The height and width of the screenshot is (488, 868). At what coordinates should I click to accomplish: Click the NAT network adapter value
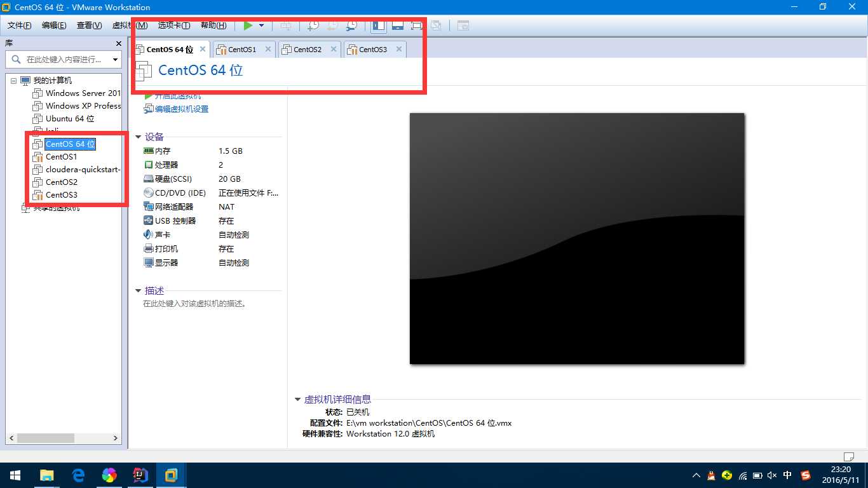click(x=226, y=207)
